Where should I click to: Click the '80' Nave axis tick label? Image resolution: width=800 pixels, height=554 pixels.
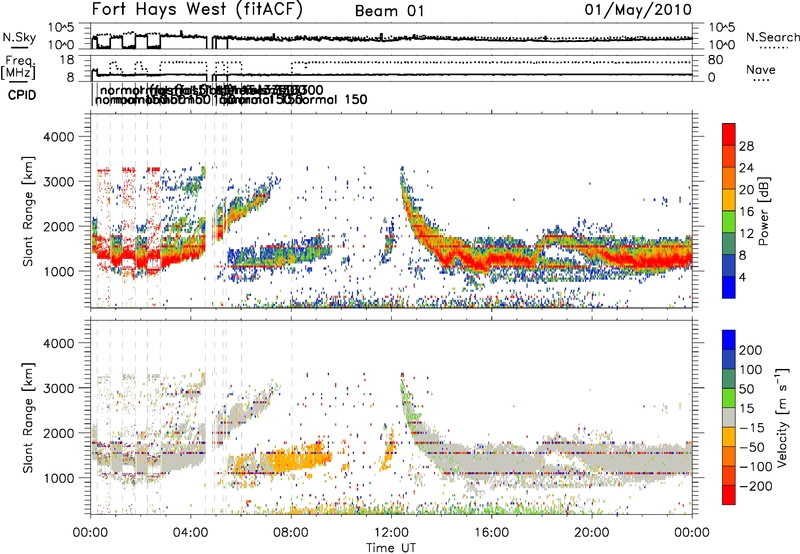click(716, 60)
